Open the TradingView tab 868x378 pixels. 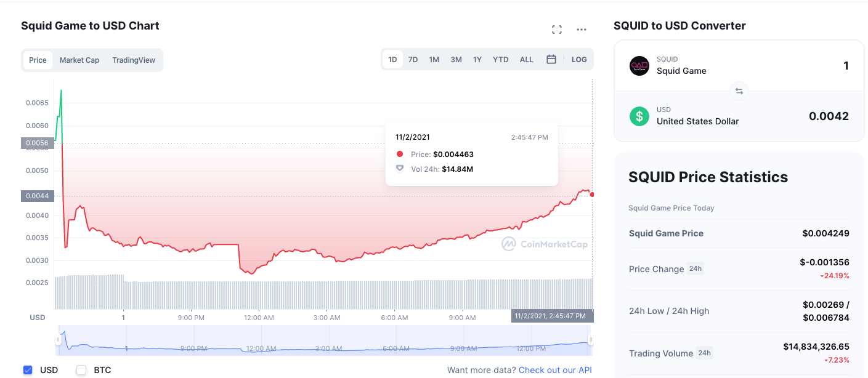tap(134, 60)
